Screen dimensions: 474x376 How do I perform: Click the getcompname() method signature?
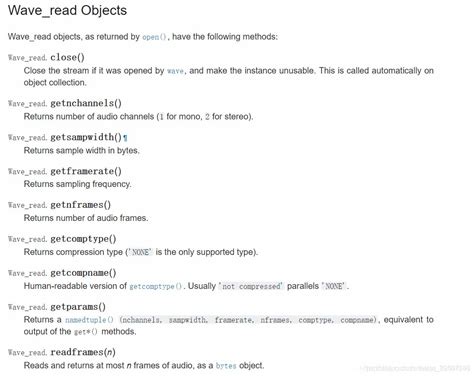62,273
